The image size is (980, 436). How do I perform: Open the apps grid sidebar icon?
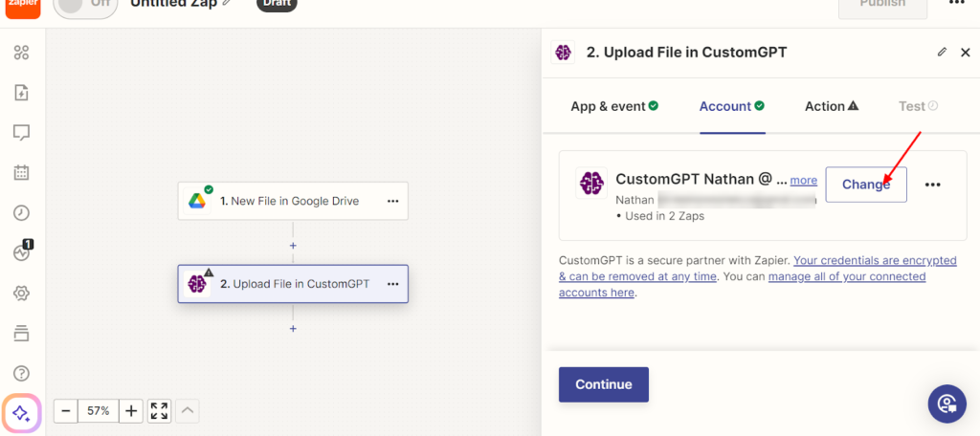click(x=21, y=54)
